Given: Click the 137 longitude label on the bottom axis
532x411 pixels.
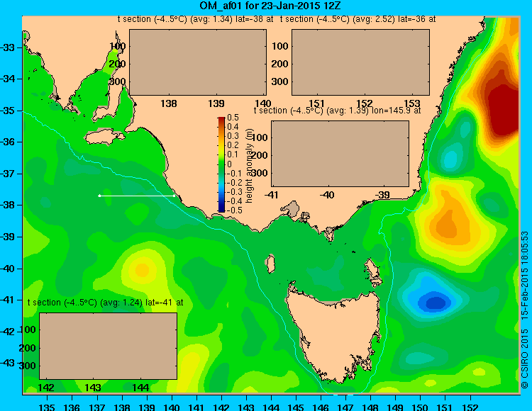Looking at the screenshot, I should pyautogui.click(x=97, y=407).
